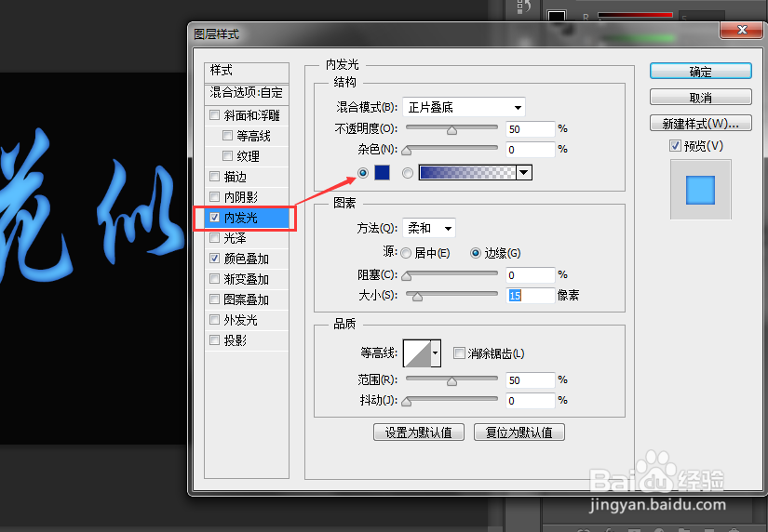Click the dark blue glow color swatch
768x532 pixels.
click(x=382, y=172)
